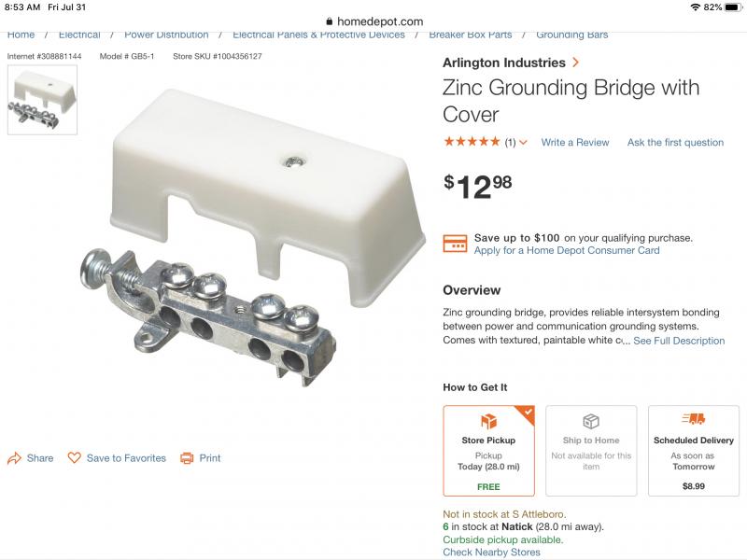Click the five-star rating icons
The width and height of the screenshot is (747, 560).
point(472,143)
